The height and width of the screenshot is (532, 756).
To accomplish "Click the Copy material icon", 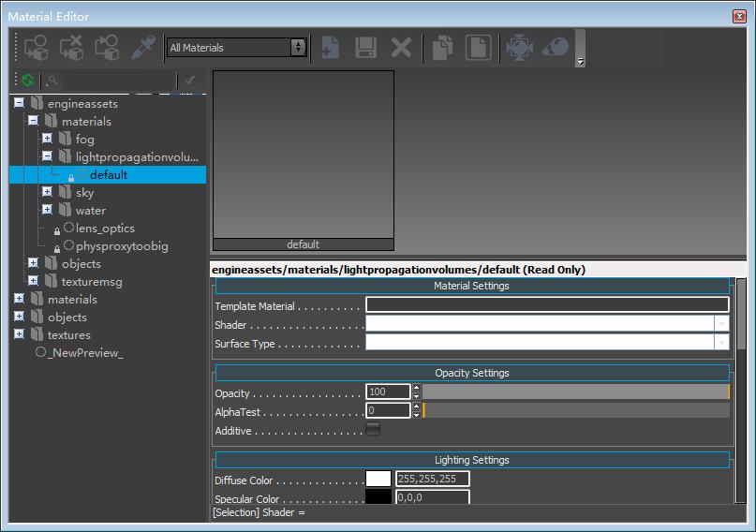I will 442,47.
